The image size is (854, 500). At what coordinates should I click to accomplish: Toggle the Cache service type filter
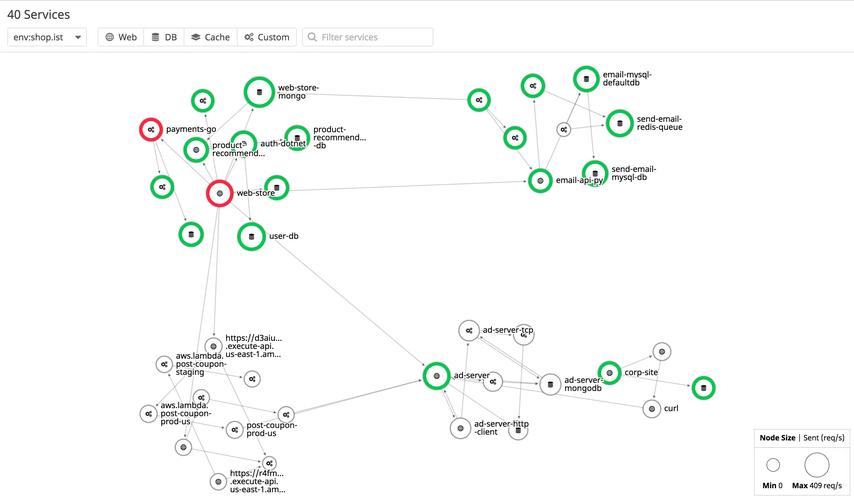coord(210,37)
